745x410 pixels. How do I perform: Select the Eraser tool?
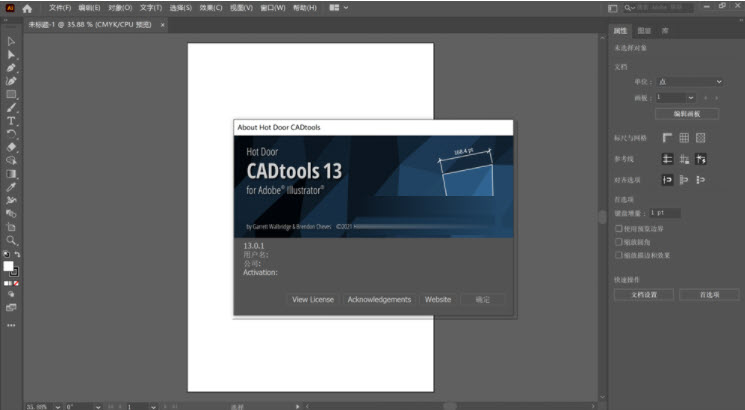[x=11, y=147]
